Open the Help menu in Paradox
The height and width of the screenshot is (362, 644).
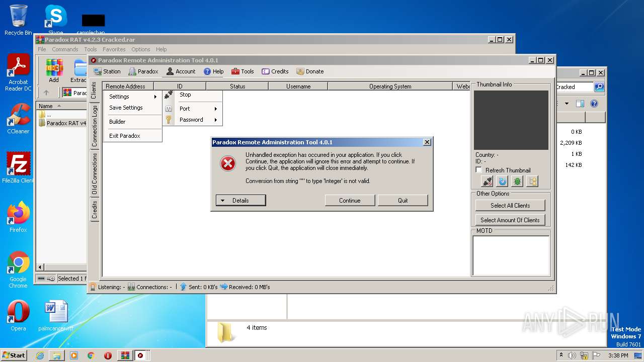pyautogui.click(x=214, y=71)
